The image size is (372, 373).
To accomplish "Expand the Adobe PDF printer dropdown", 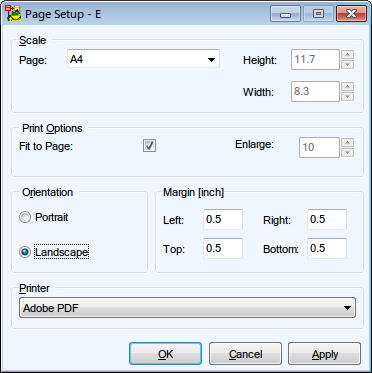I will click(x=187, y=308).
